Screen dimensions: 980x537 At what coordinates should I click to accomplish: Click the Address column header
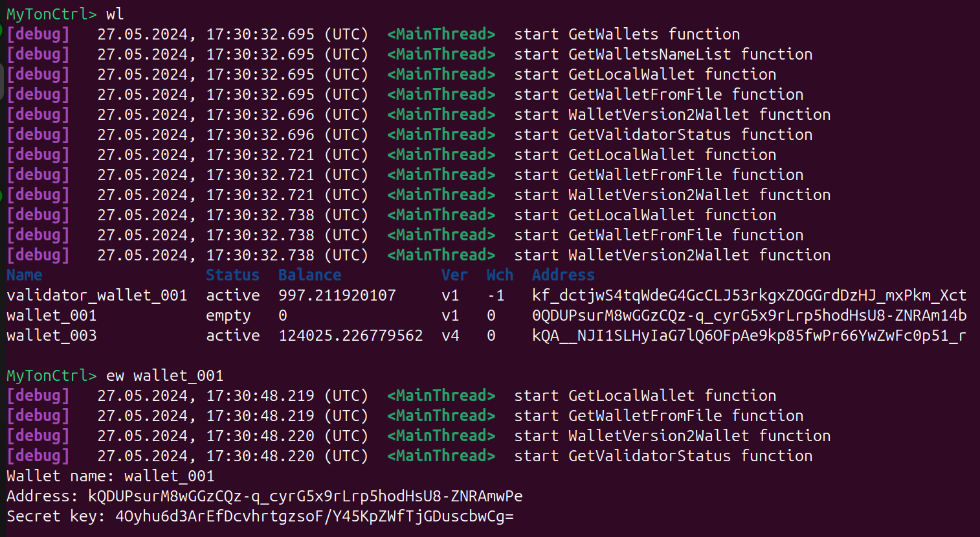click(563, 275)
